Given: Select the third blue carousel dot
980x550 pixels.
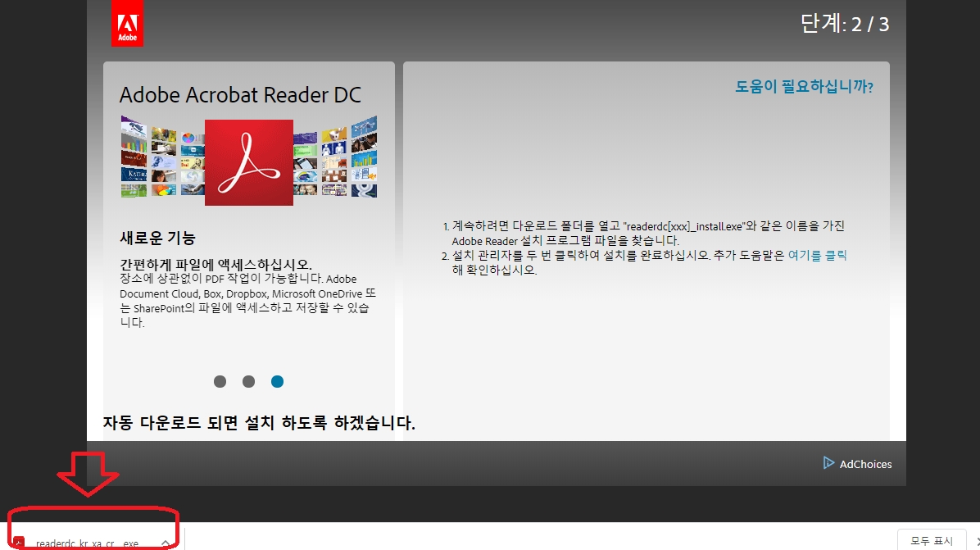Looking at the screenshot, I should point(278,381).
